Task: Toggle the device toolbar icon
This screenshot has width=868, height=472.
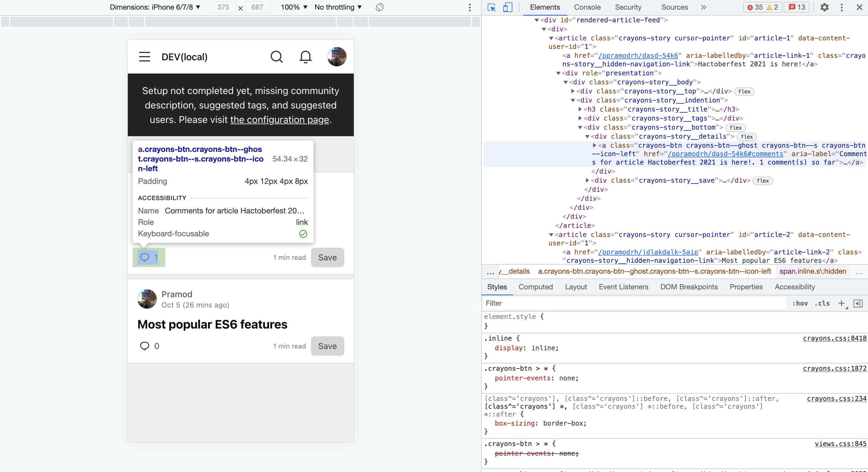Action: pyautogui.click(x=508, y=8)
